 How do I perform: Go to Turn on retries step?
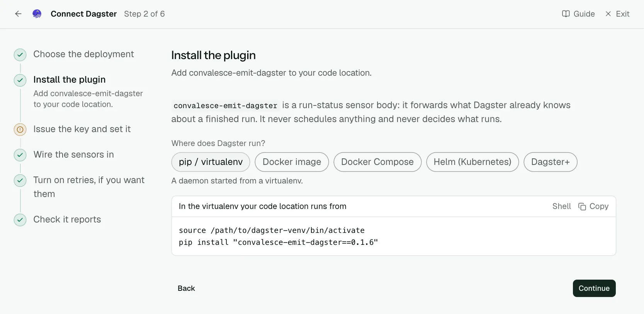[x=89, y=187]
